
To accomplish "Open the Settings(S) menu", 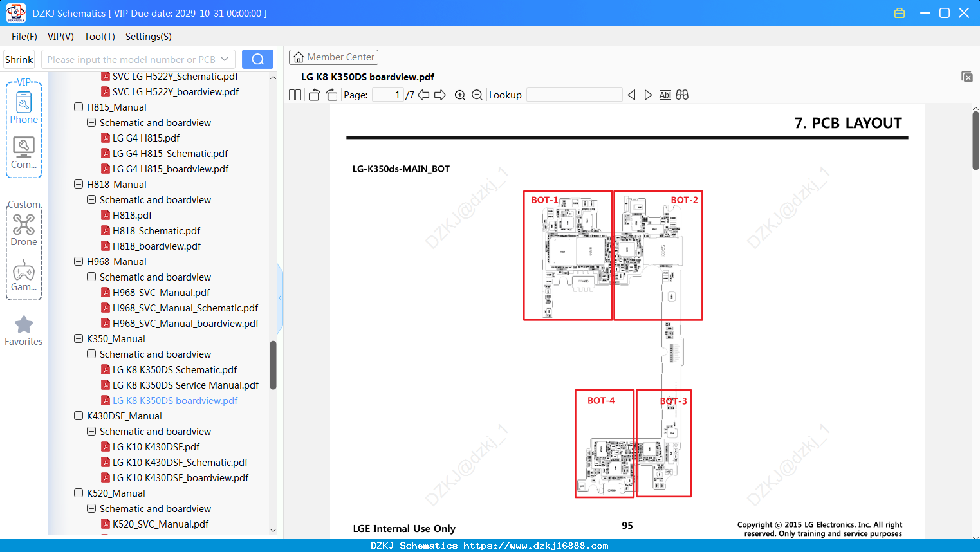I will click(x=149, y=37).
